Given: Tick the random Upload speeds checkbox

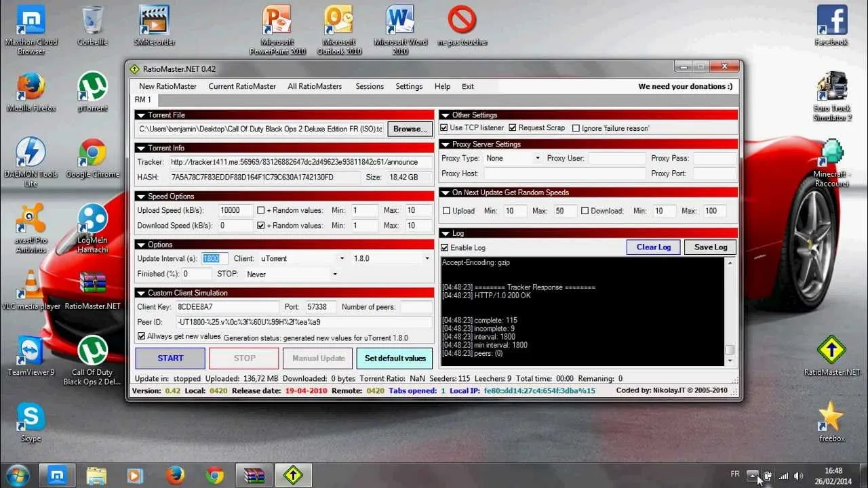Looking at the screenshot, I should (446, 211).
